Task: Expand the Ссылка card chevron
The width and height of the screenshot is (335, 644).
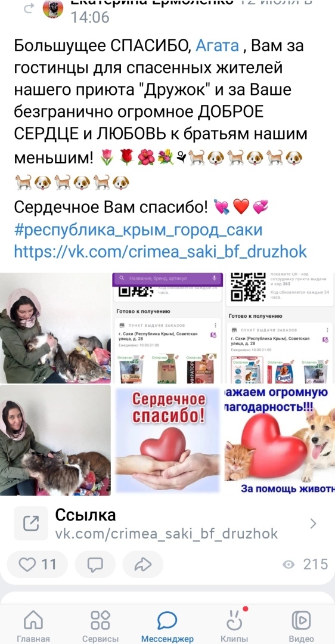Action: pos(313,524)
